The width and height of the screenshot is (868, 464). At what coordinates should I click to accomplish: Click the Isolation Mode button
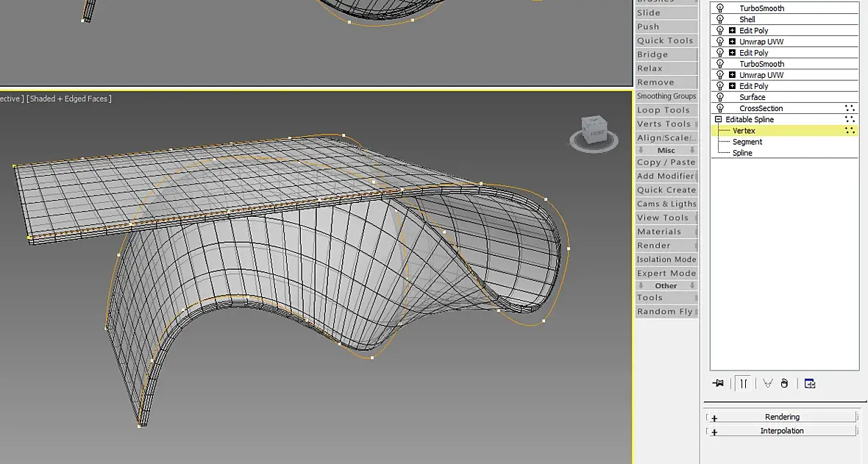[x=666, y=259]
